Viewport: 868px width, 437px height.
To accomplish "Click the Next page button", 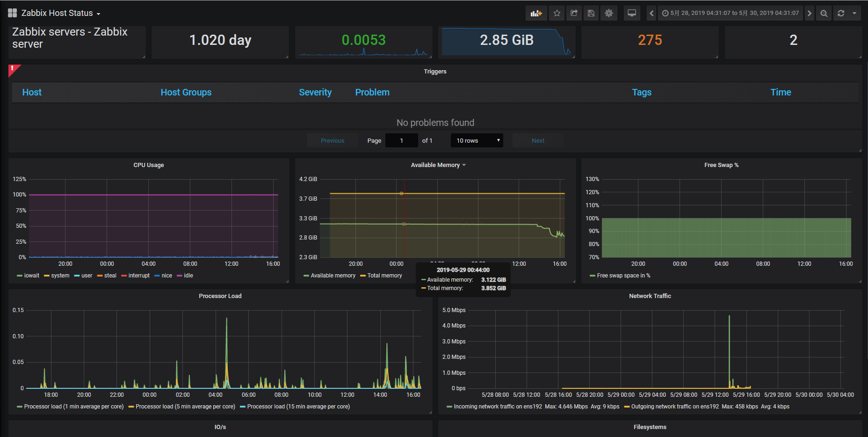I will (538, 140).
